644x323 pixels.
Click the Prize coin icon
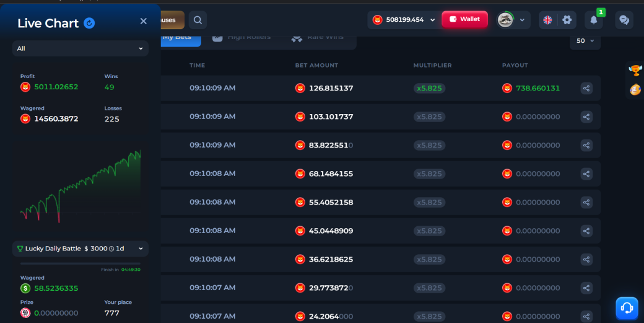[25, 312]
